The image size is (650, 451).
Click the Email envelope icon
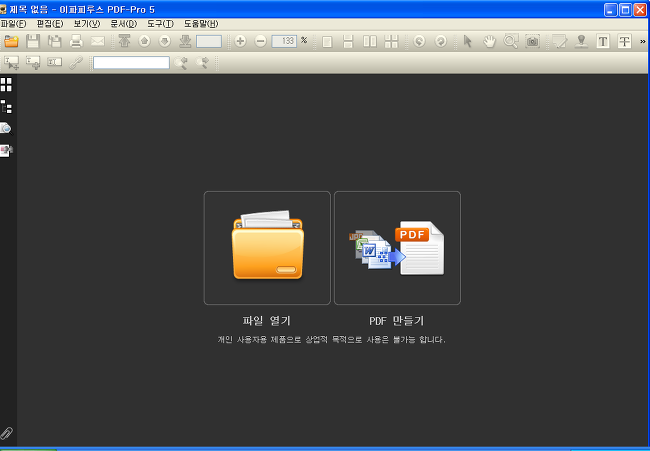pyautogui.click(x=97, y=41)
